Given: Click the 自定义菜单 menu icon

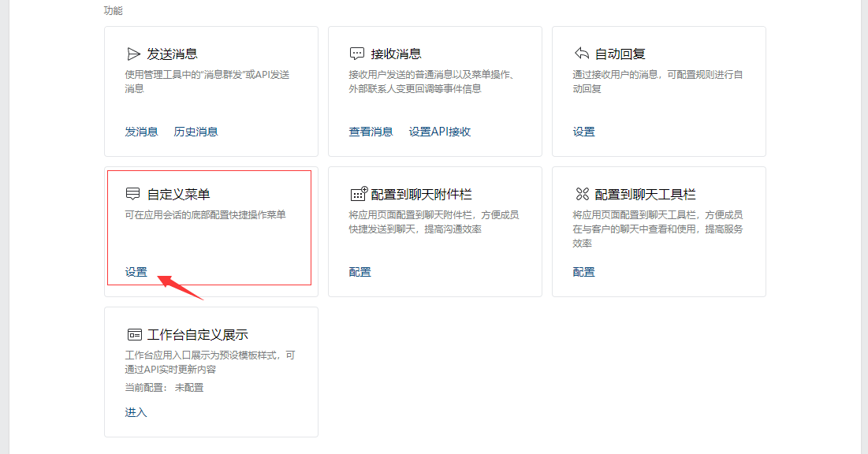Looking at the screenshot, I should point(133,194).
